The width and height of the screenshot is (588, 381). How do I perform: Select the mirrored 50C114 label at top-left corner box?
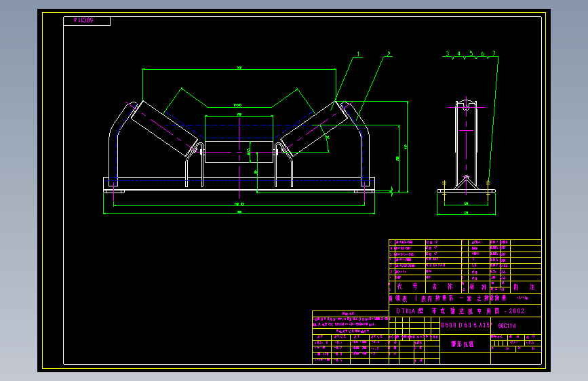pyautogui.click(x=83, y=20)
